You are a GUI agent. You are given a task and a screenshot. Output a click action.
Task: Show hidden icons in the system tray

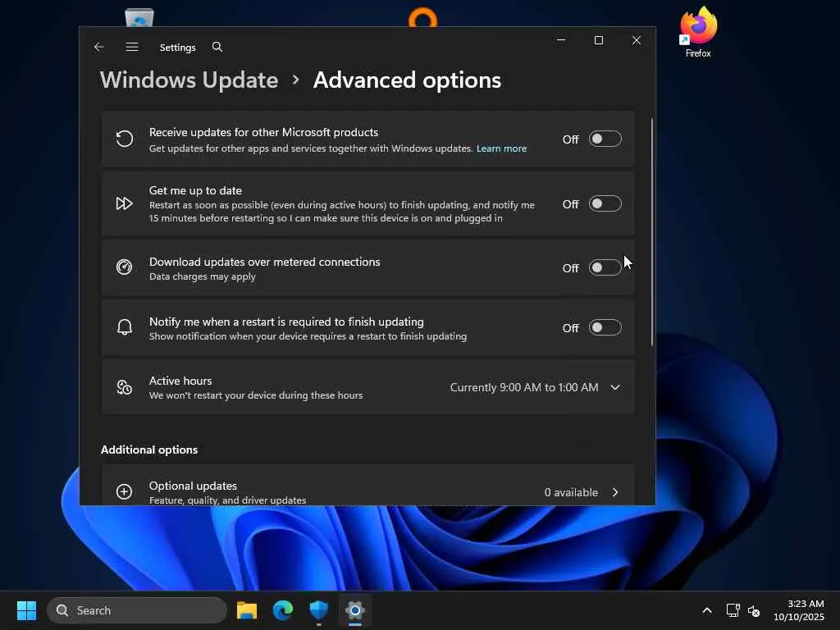(x=707, y=610)
